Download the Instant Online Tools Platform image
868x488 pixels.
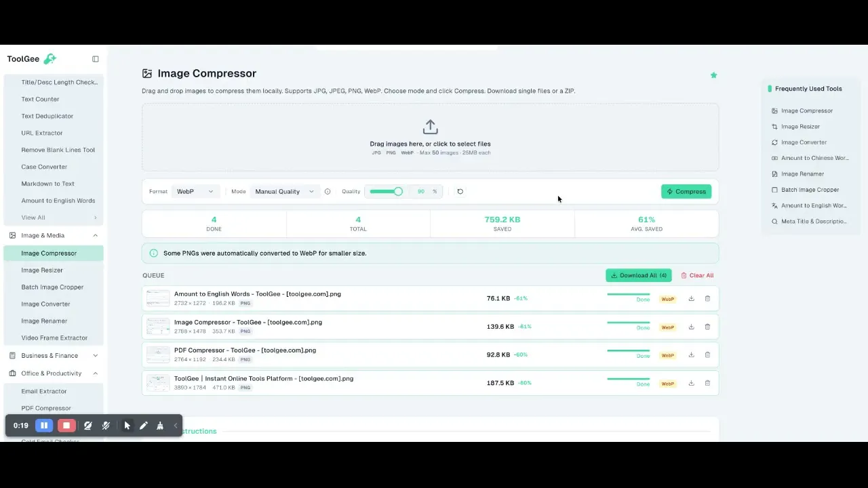coord(691,383)
